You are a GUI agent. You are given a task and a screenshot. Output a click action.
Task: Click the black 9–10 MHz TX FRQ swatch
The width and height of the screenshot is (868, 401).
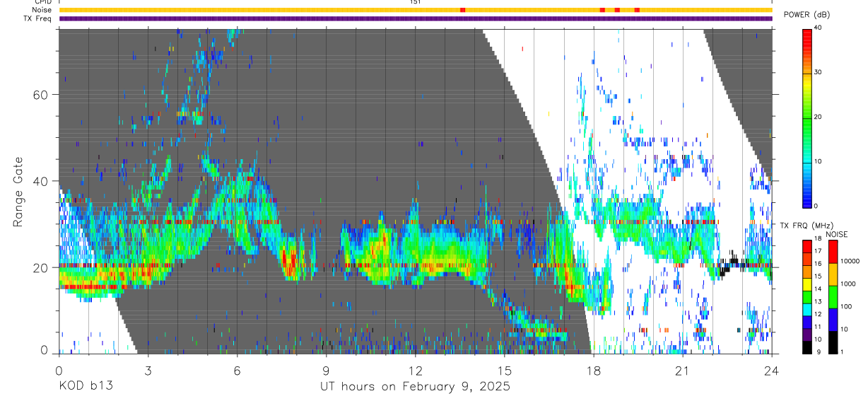pyautogui.click(x=807, y=347)
